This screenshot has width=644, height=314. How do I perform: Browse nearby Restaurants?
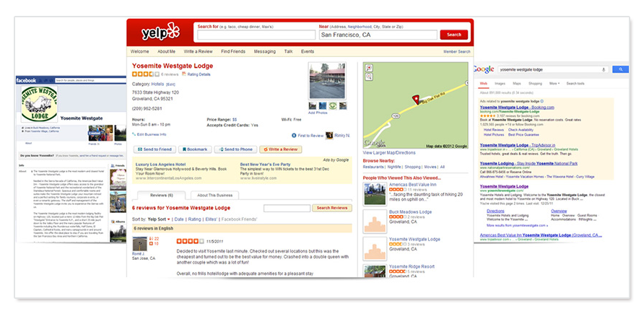coord(373,167)
